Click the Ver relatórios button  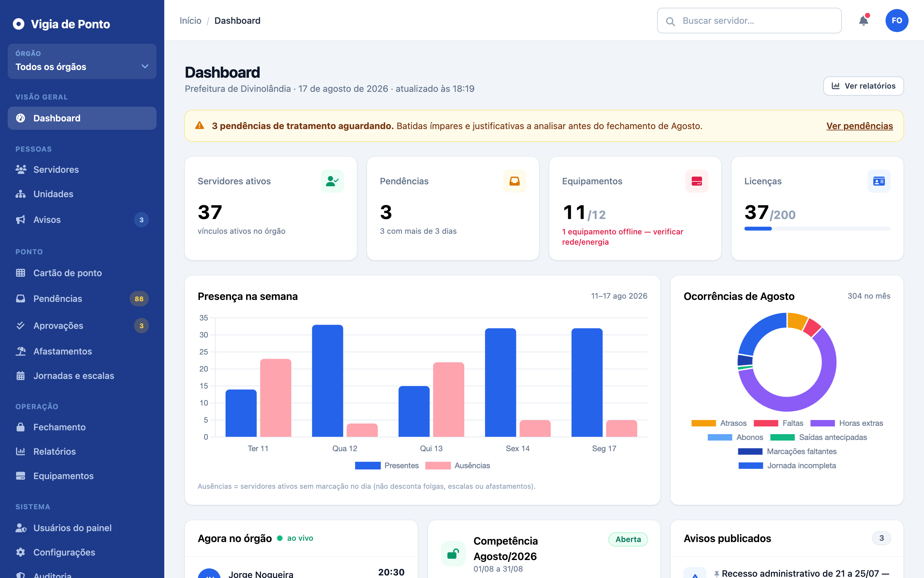click(863, 86)
